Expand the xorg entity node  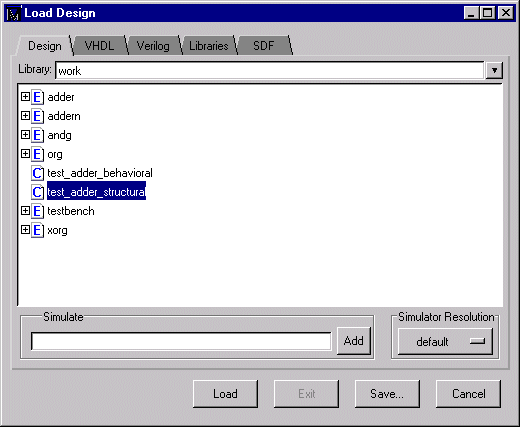tap(25, 230)
